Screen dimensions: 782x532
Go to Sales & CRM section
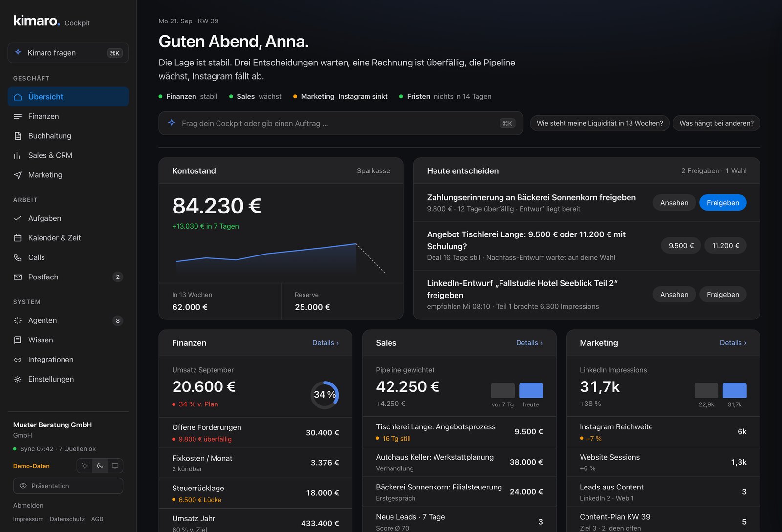point(68,155)
